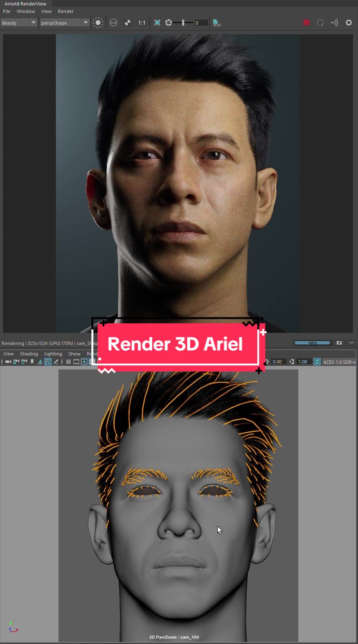Viewport: 358px width, 644px height.
Task: Click the grease pencil icon
Action: point(56,362)
